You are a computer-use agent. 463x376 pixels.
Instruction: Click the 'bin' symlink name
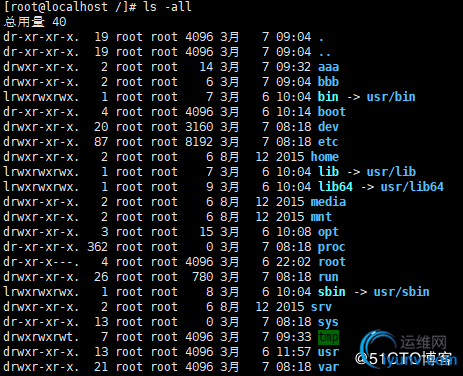328,97
